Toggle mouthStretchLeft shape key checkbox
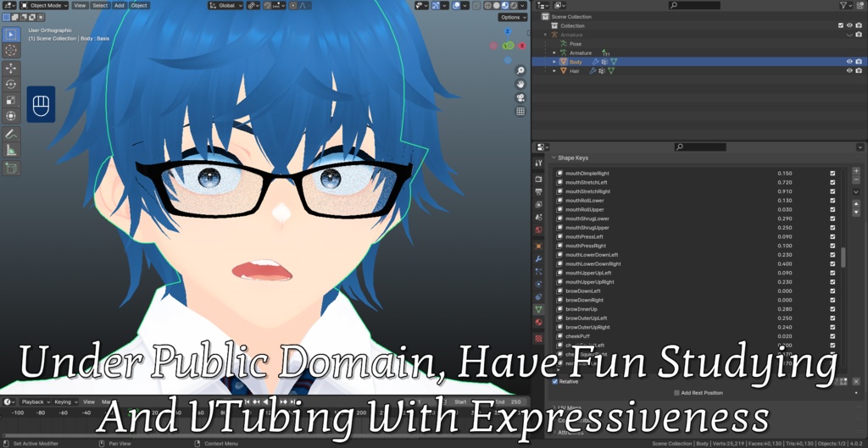The width and height of the screenshot is (868, 448). click(832, 182)
